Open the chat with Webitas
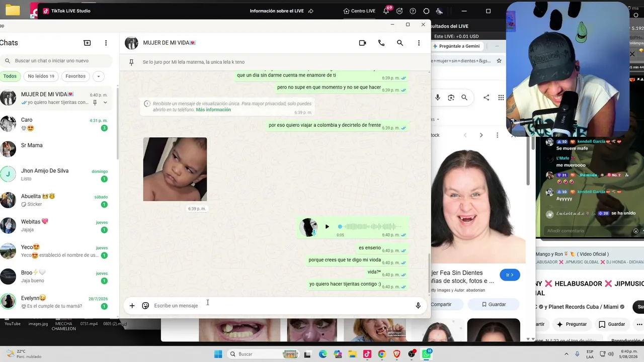644x362 pixels. point(56,225)
